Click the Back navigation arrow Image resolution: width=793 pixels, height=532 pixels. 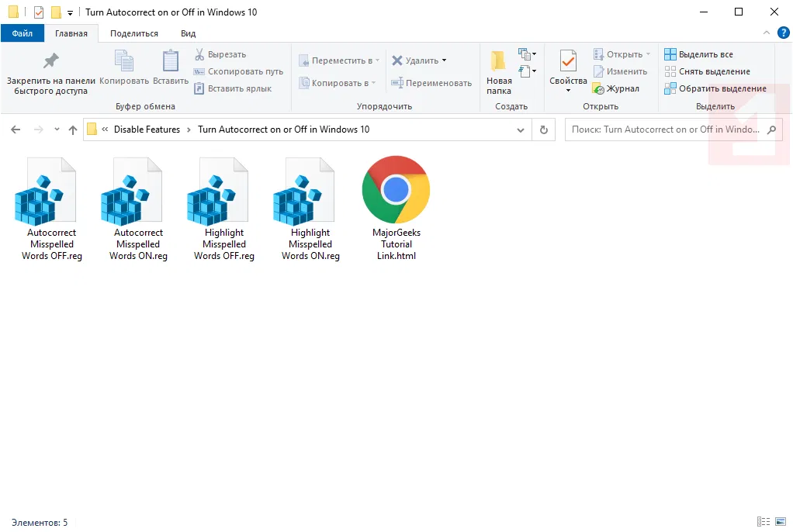[x=16, y=130]
